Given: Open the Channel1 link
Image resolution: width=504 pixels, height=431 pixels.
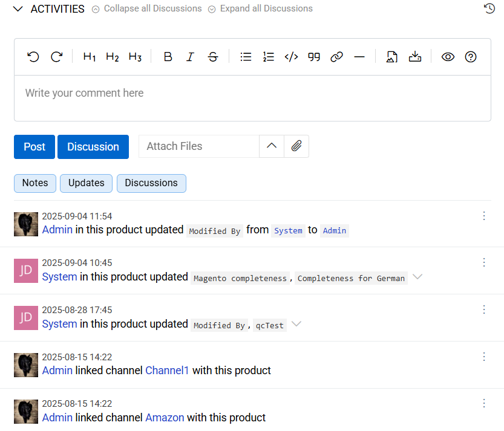Looking at the screenshot, I should coord(167,371).
